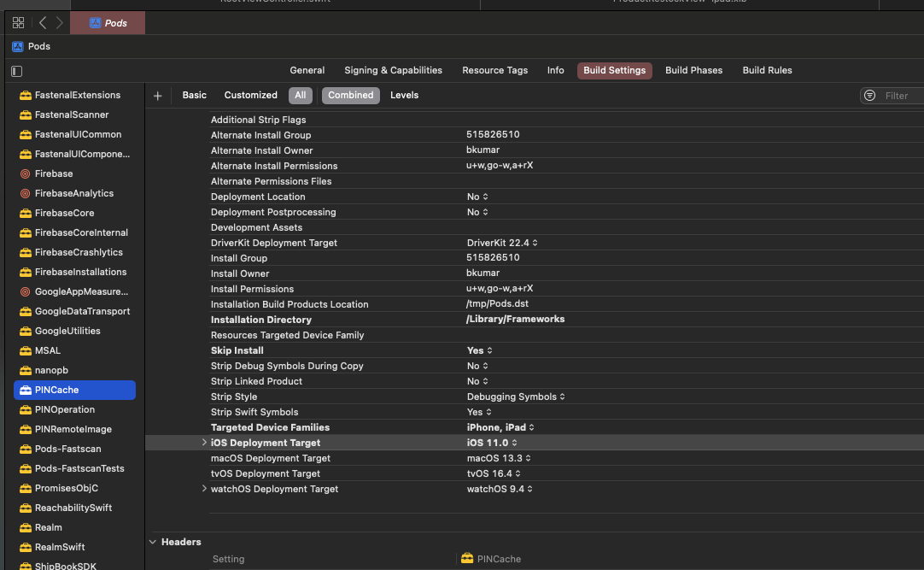Click the PromisesObjC framework icon
The image size is (924, 570).
[26, 488]
